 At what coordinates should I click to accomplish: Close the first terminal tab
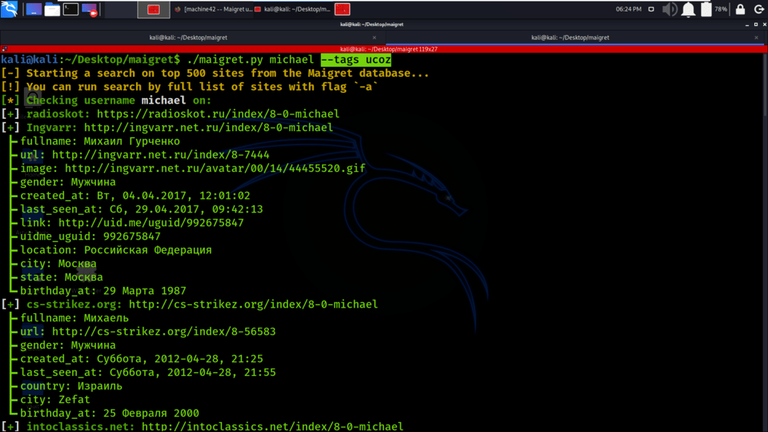[x=375, y=37]
